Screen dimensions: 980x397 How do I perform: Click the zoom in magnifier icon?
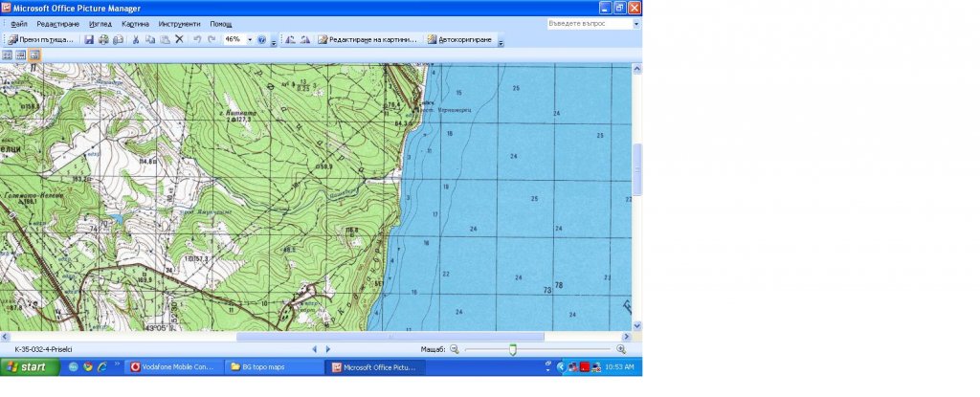pos(621,350)
